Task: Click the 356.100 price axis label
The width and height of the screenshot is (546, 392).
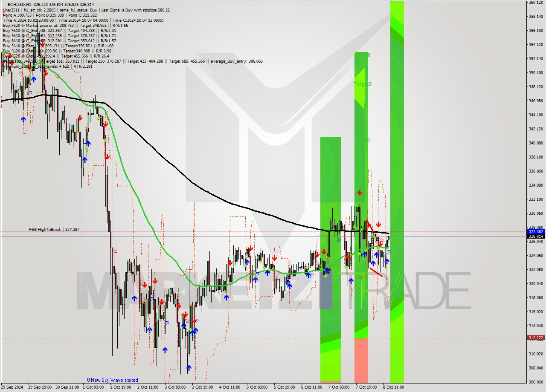Action: pos(535,31)
